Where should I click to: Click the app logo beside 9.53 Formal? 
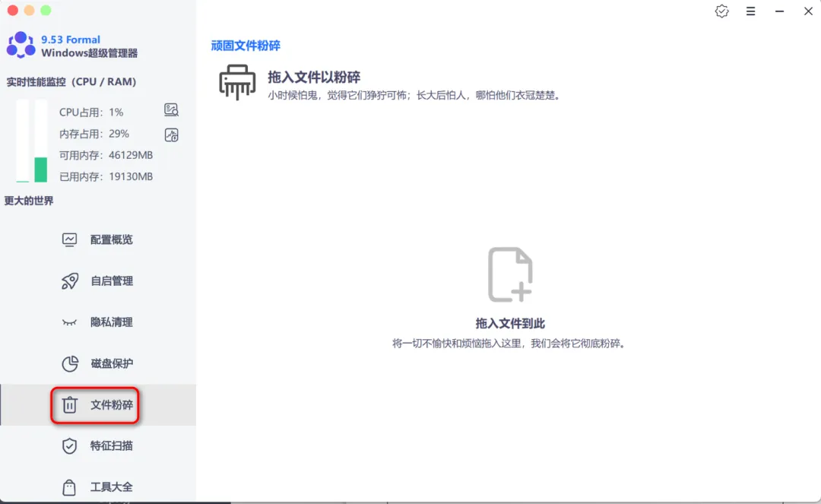[x=21, y=45]
